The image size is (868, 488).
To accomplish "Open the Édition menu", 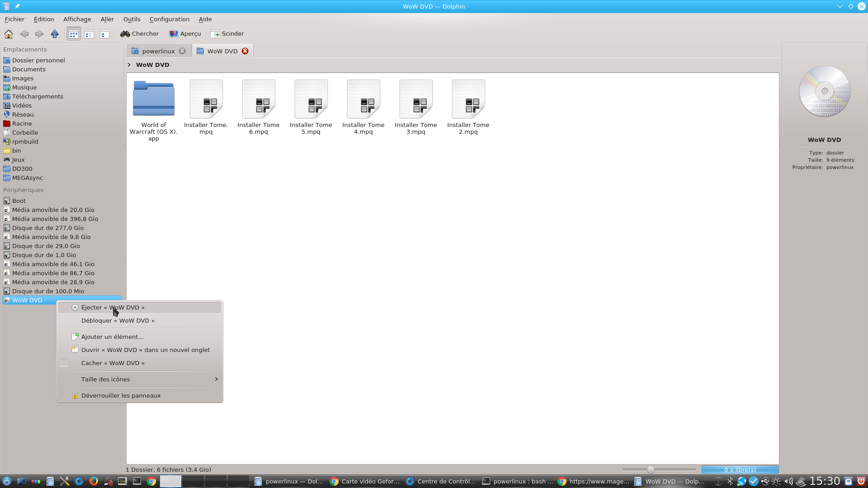I will pyautogui.click(x=44, y=19).
